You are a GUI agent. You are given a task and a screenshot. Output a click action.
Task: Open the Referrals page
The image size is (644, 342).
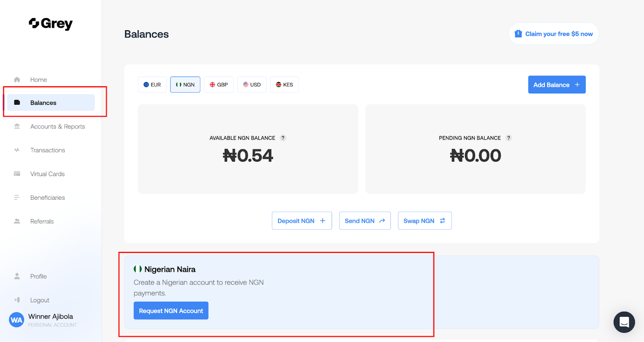point(42,222)
